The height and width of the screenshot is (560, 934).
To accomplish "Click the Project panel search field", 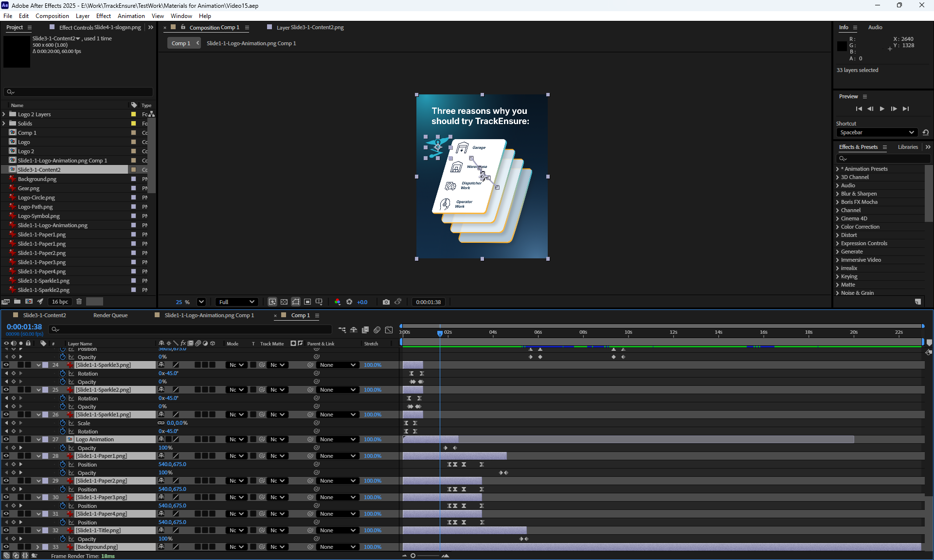I will pyautogui.click(x=79, y=92).
